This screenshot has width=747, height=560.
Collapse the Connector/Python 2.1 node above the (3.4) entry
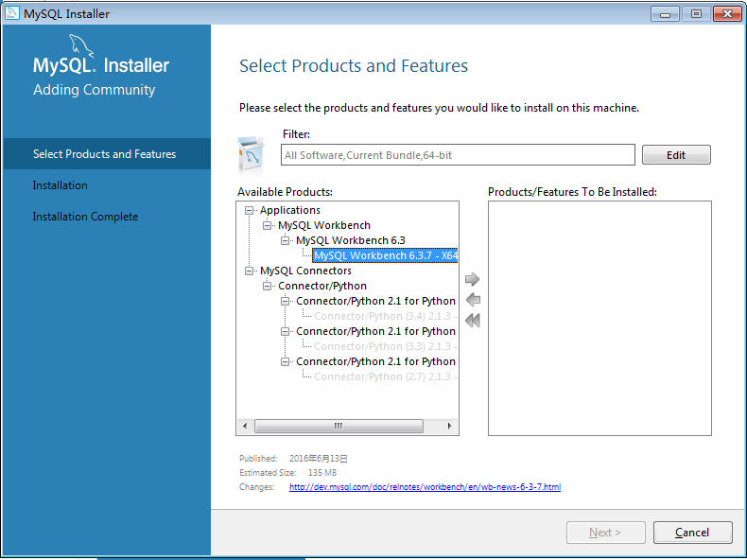(285, 301)
